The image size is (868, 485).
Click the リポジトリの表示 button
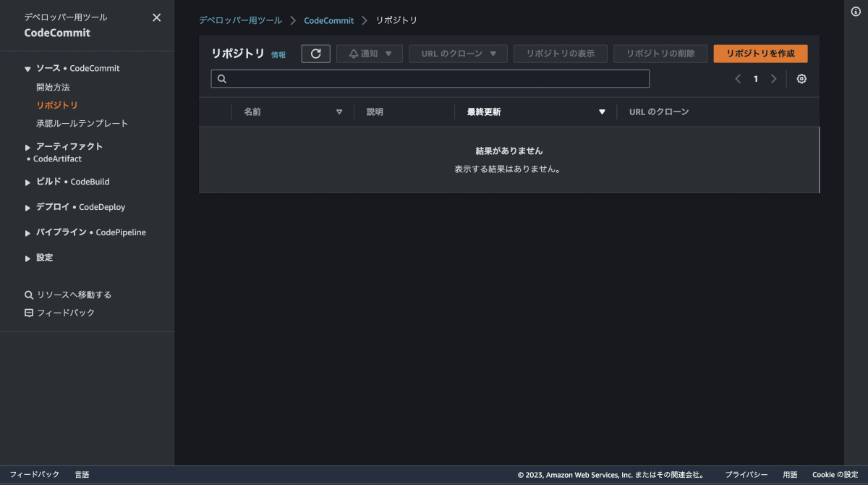pos(561,54)
